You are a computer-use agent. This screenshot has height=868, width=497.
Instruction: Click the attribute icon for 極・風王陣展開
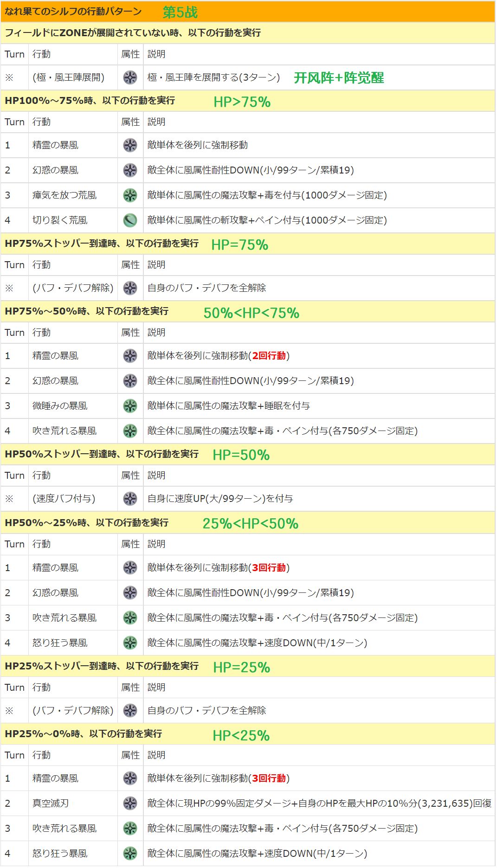pos(130,77)
